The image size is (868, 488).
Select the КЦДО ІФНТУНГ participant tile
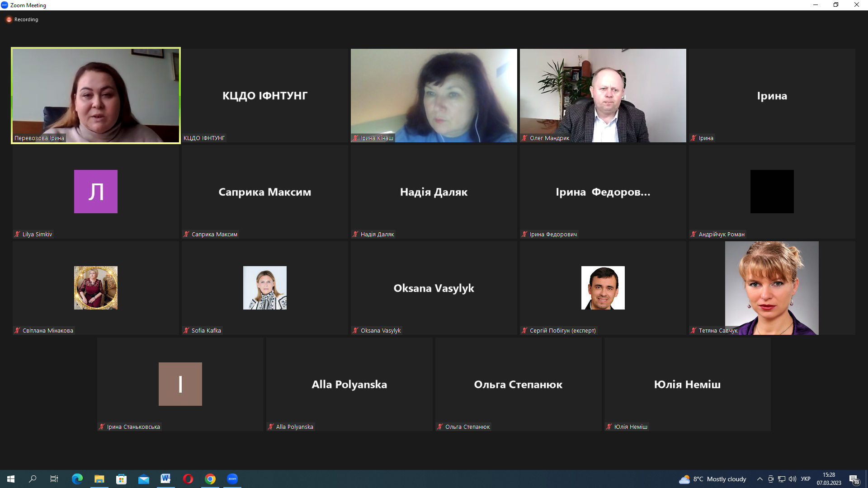coord(265,95)
